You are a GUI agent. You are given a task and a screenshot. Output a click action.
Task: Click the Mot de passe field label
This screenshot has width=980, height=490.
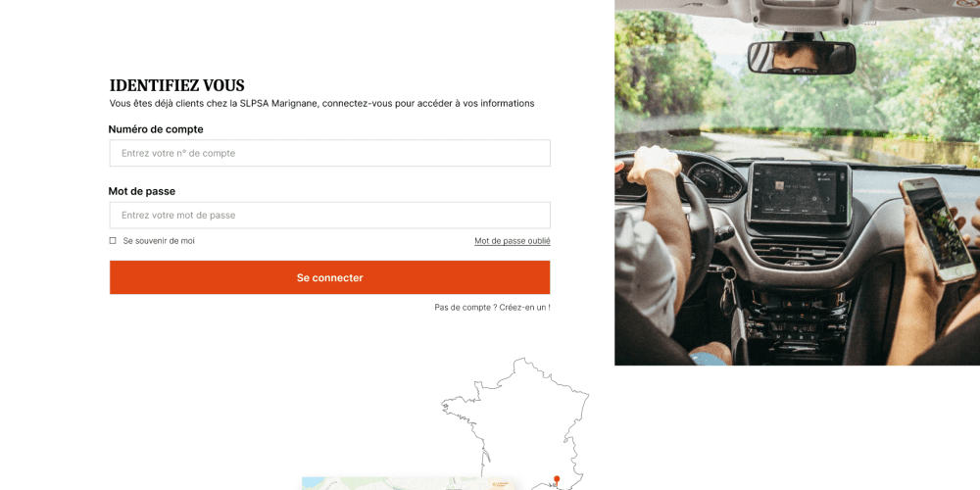142,191
